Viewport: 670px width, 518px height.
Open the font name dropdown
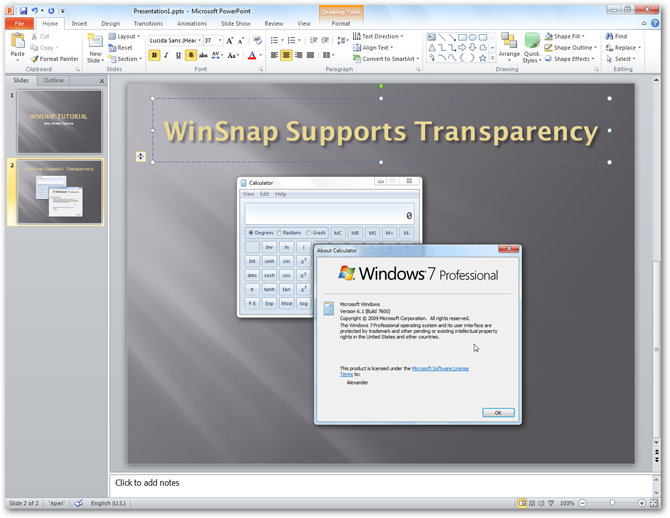tap(200, 41)
